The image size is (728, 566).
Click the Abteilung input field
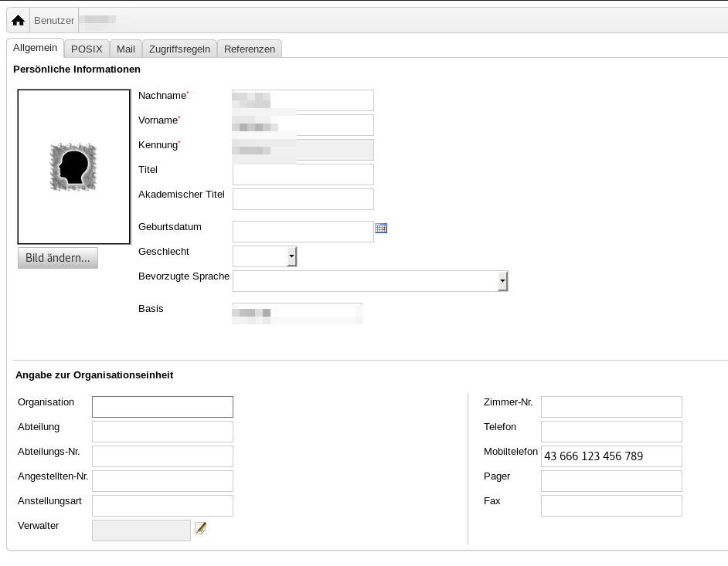[162, 432]
